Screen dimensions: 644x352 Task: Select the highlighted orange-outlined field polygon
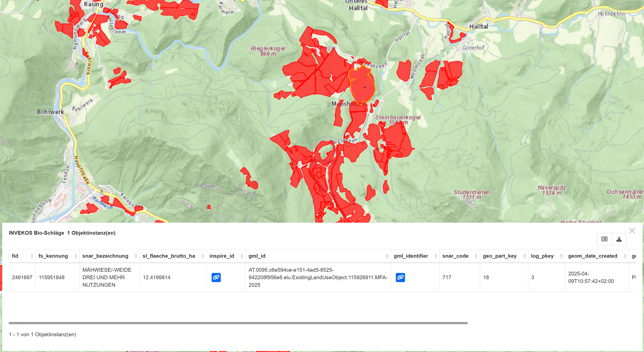362,85
